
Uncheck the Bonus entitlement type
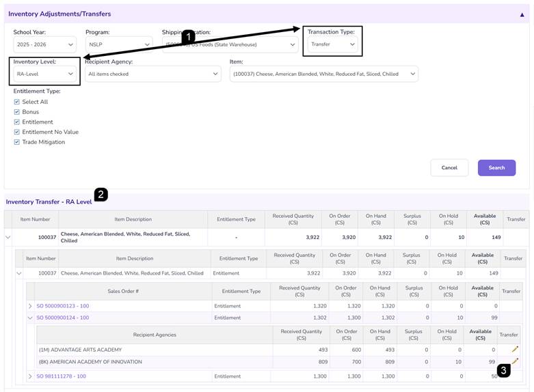(x=16, y=112)
